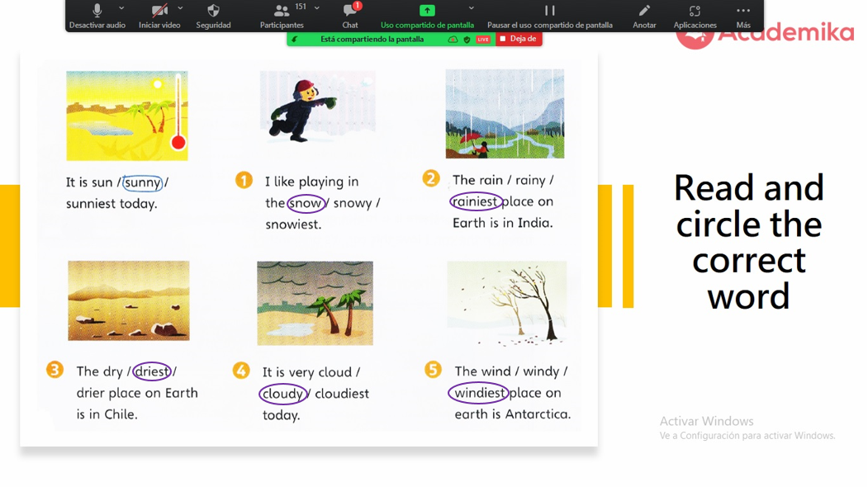The width and height of the screenshot is (868, 487).
Task: Open the Chat with one unread message
Action: click(x=350, y=16)
